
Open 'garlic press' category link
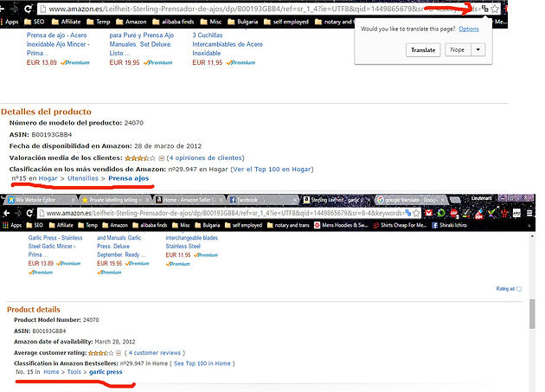(x=106, y=372)
